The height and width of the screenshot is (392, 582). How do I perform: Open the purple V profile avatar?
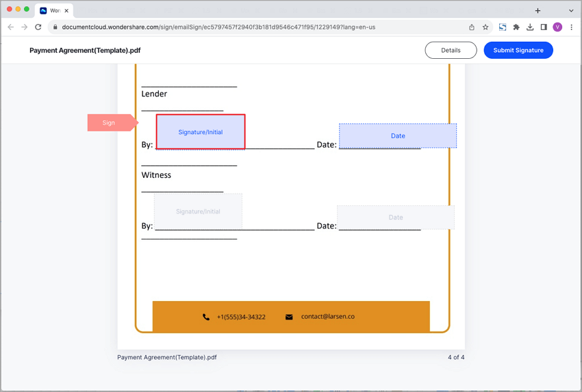click(x=557, y=27)
